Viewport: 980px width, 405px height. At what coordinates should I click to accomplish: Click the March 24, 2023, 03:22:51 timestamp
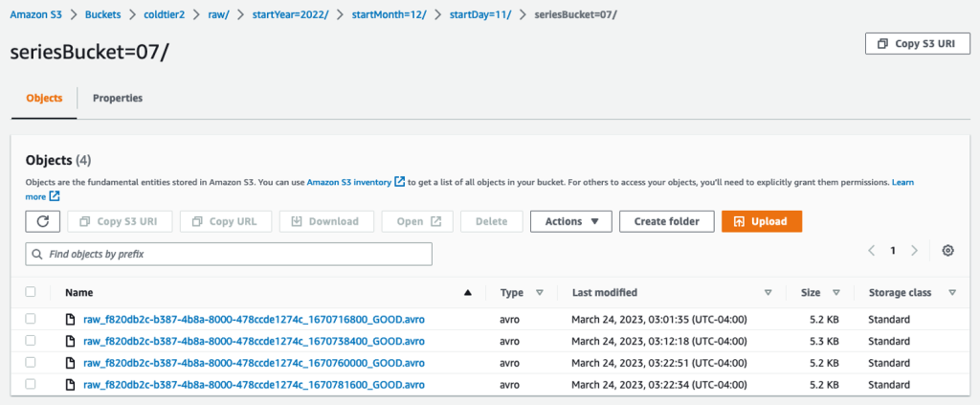click(x=658, y=363)
